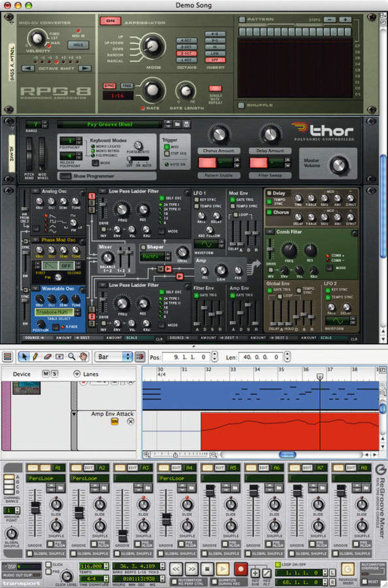Click the Hold button on RPG-8
The height and width of the screenshot is (588, 388).
tap(79, 44)
